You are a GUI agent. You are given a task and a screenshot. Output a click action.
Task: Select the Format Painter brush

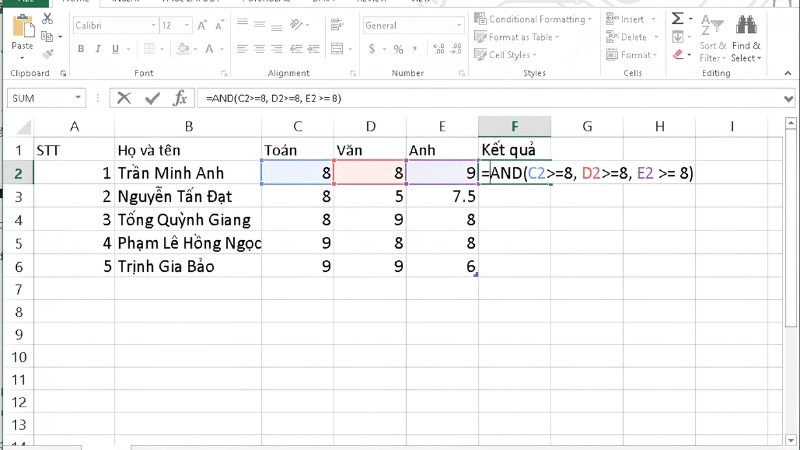[x=47, y=54]
